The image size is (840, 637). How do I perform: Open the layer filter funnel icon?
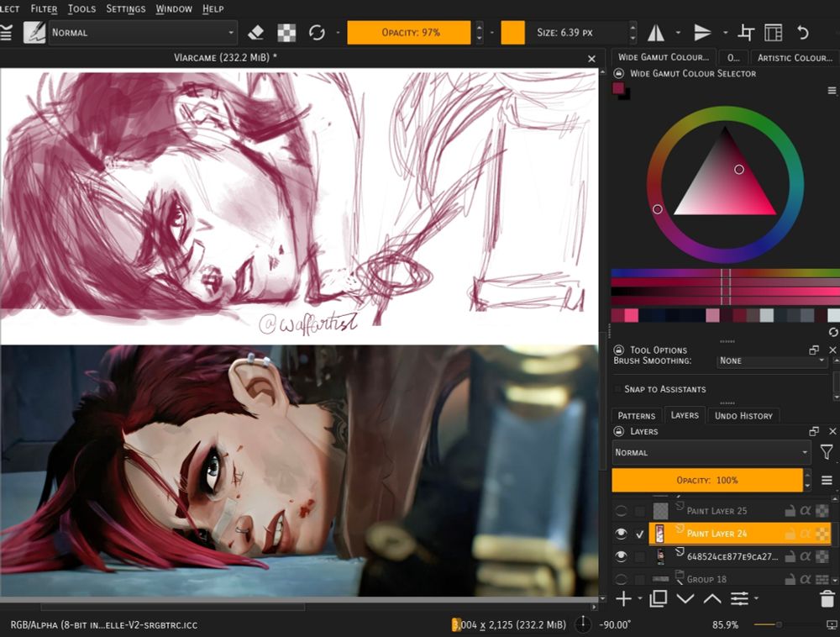[x=827, y=452]
